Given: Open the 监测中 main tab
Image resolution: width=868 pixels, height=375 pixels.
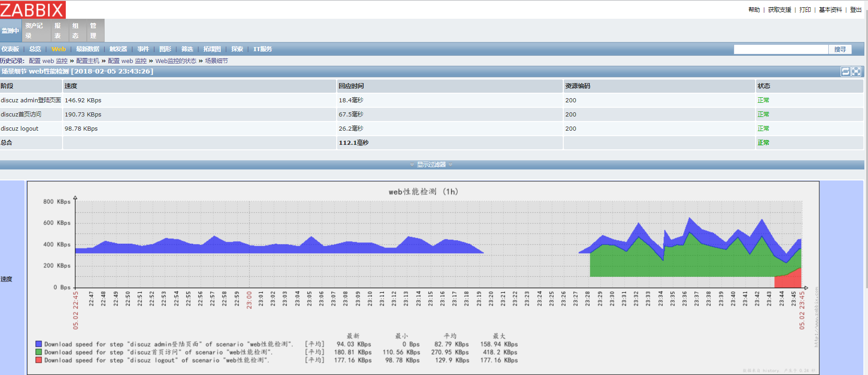Looking at the screenshot, I should tap(11, 31).
